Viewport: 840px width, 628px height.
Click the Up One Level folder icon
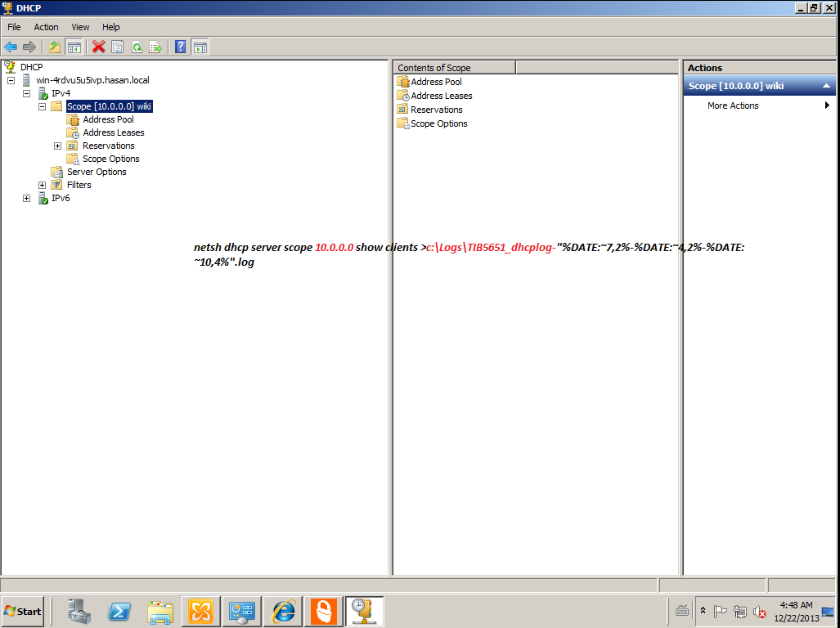point(55,47)
